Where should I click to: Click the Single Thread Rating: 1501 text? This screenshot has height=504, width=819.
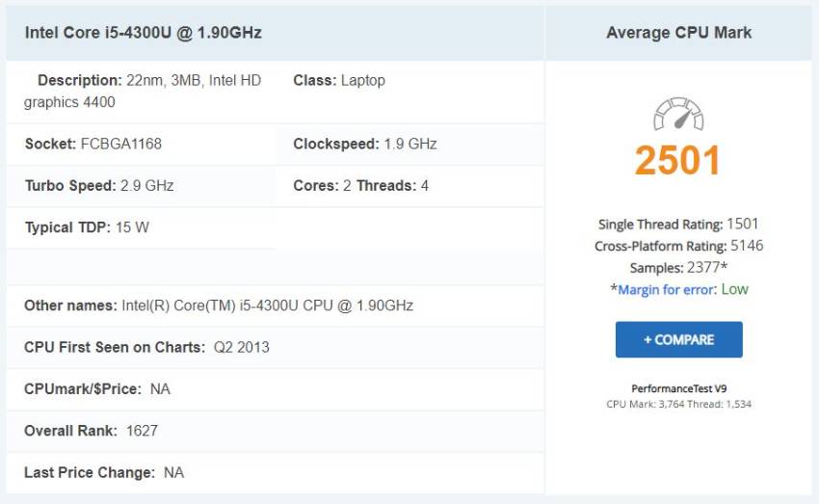(678, 225)
